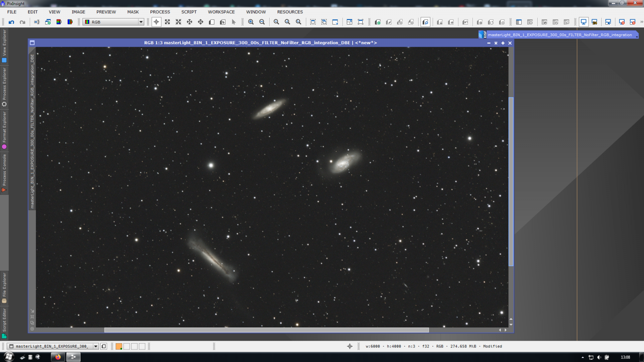The image size is (644, 362).
Task: Click the Undo arrow icon
Action: pyautogui.click(x=11, y=22)
